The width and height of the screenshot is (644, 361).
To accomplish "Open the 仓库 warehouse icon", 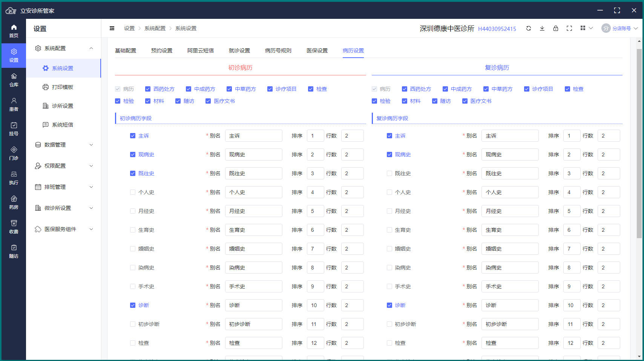I will [x=14, y=76].
